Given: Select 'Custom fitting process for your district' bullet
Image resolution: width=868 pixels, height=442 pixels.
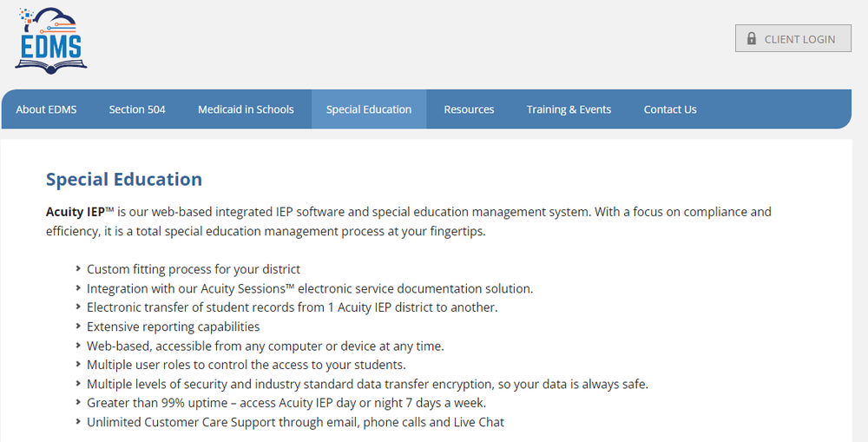Looking at the screenshot, I should click(x=194, y=269).
